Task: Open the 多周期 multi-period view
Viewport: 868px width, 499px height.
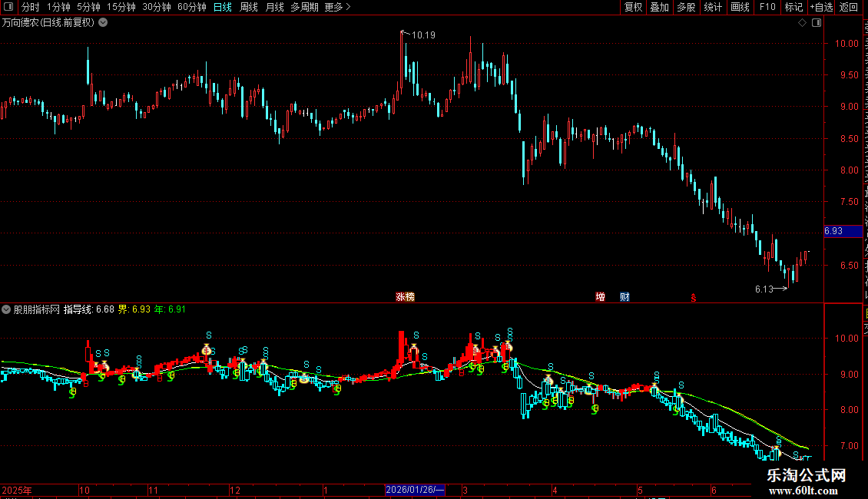Action: [x=304, y=7]
